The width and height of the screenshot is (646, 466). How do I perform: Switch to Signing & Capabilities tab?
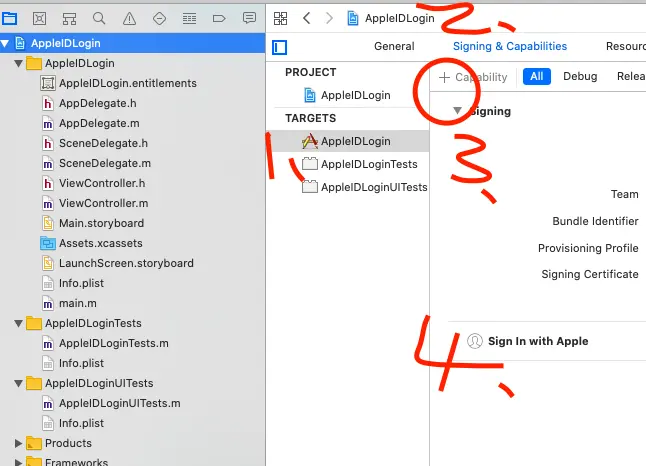point(510,46)
